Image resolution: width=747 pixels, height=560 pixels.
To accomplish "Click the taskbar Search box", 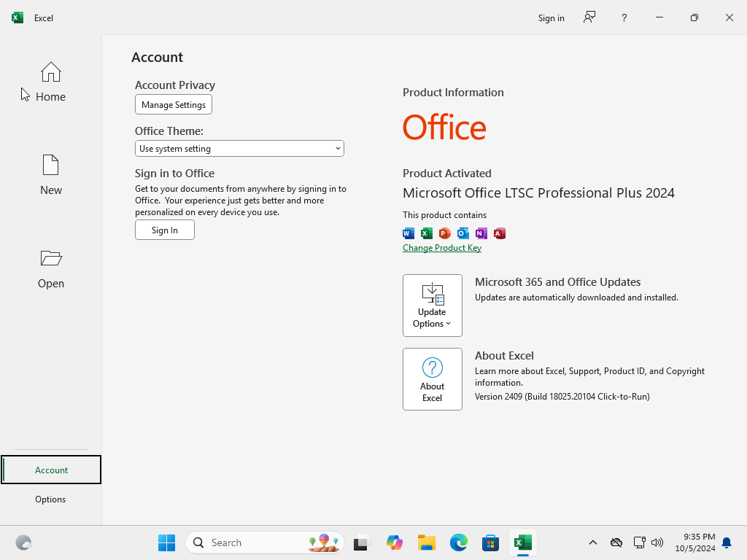I will point(265,542).
